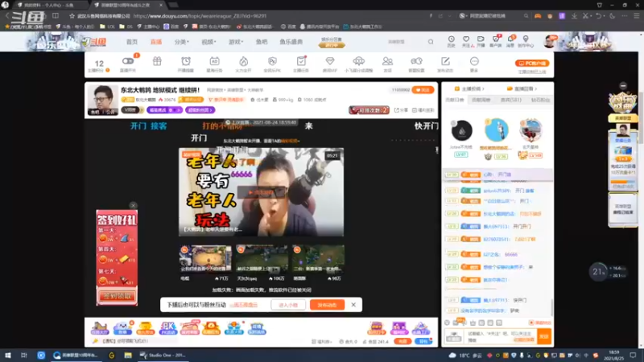
Task: Open the room management settings icon
Action: (x=416, y=61)
